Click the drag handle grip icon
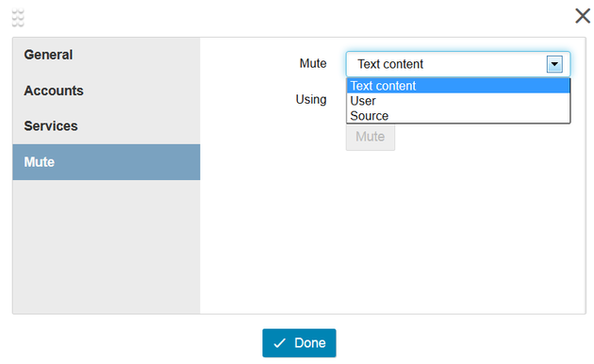 point(18,18)
